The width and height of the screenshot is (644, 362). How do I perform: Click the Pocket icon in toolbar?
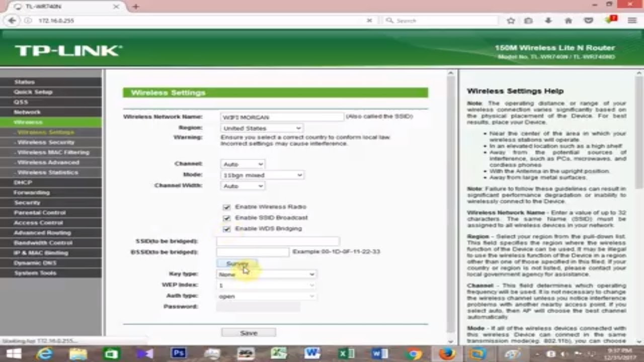tap(588, 21)
